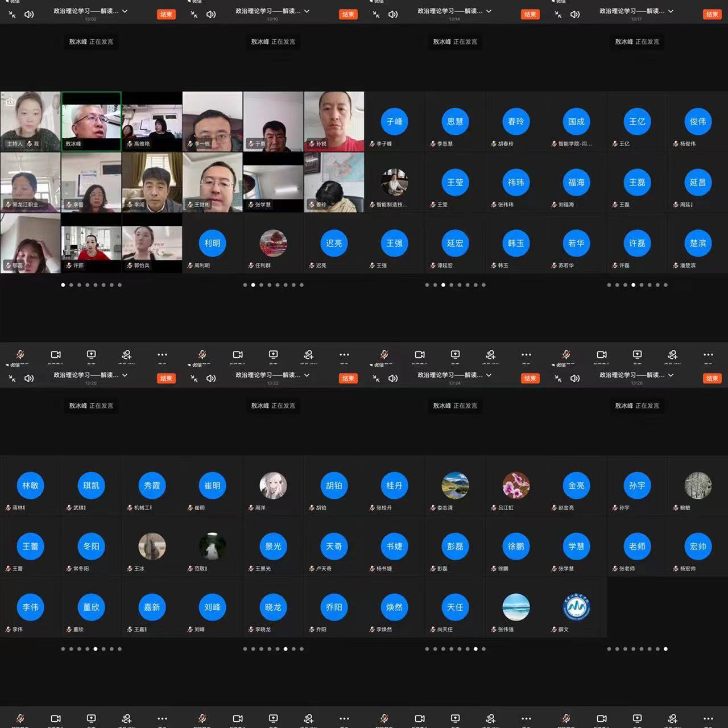This screenshot has width=728, height=728.
Task: Minimize the meeting window in the 13:10 panel
Action: 194,14
